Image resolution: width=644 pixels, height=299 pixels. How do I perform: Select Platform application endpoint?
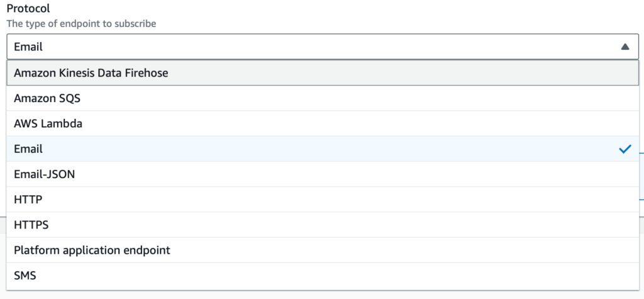(92, 250)
